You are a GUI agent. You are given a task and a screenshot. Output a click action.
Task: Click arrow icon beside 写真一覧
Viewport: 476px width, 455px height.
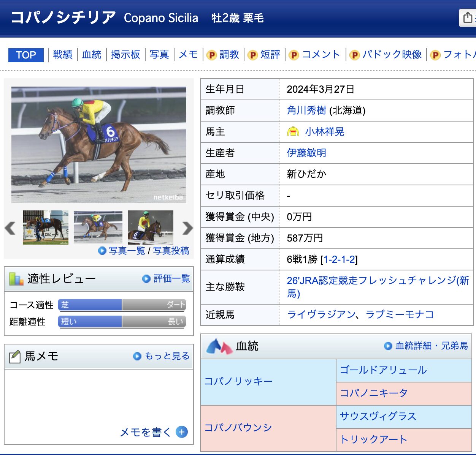click(102, 251)
